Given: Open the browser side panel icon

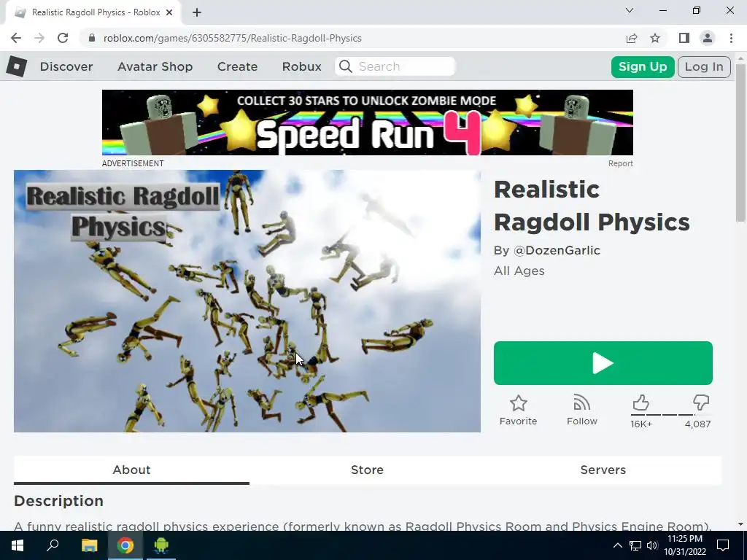Looking at the screenshot, I should 684,38.
